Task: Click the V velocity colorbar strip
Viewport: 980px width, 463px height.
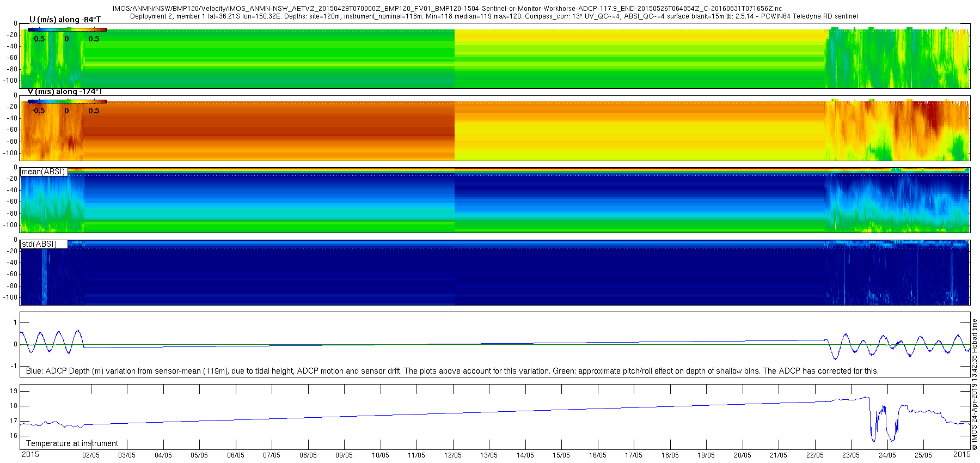Action: [67, 101]
